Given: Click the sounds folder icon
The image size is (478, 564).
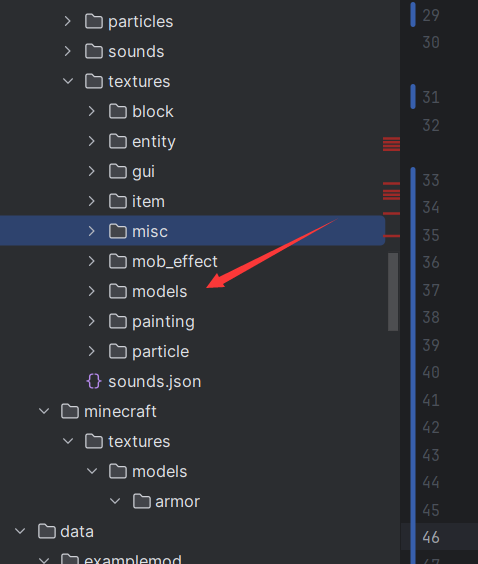Looking at the screenshot, I should [x=94, y=51].
